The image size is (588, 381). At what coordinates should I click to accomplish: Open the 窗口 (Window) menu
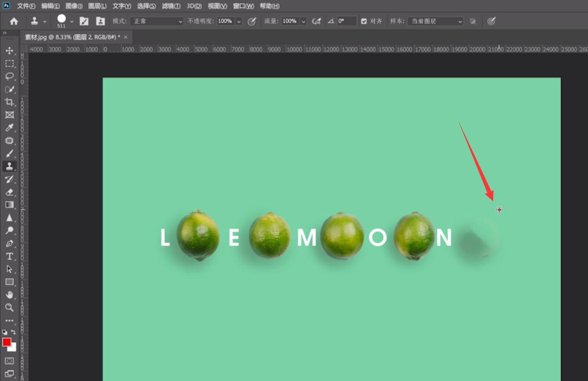tap(243, 6)
